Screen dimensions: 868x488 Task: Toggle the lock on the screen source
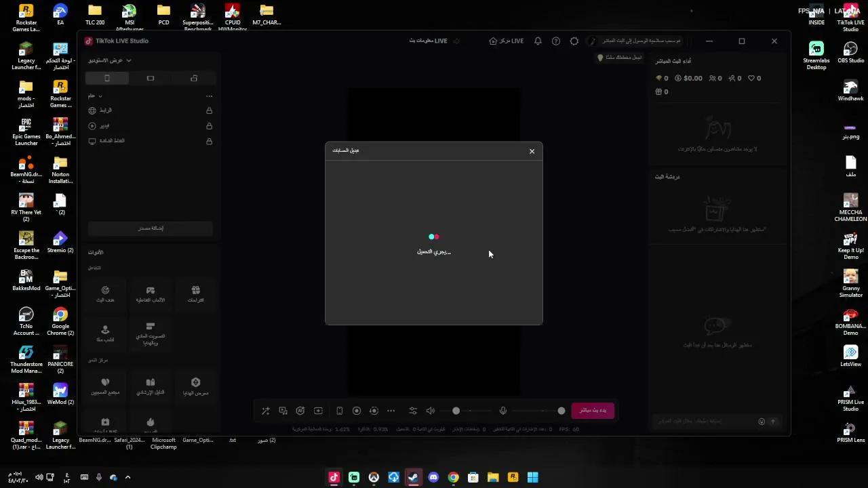[x=209, y=141]
